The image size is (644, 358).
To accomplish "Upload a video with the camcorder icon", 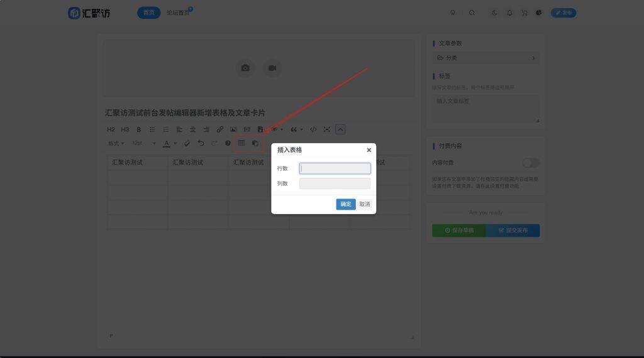I will [272, 68].
